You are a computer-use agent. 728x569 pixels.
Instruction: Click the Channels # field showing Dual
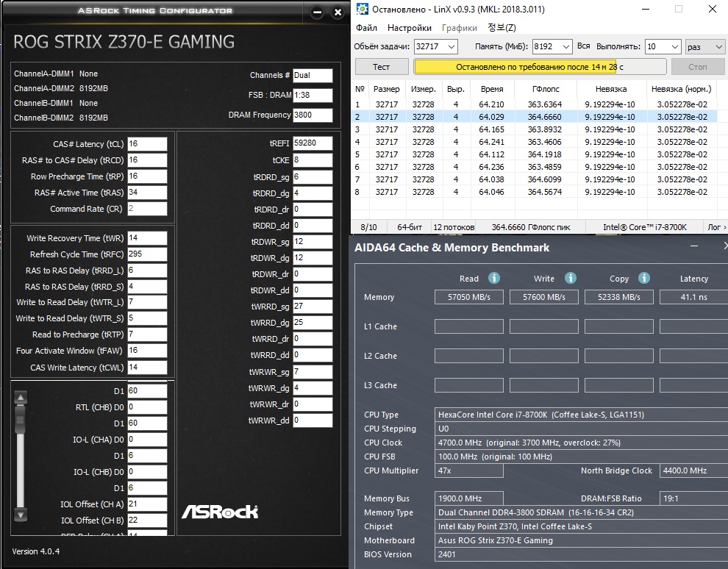tap(313, 75)
